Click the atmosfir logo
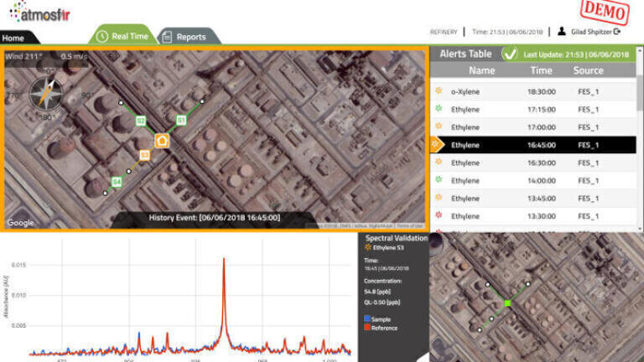 click(40, 13)
